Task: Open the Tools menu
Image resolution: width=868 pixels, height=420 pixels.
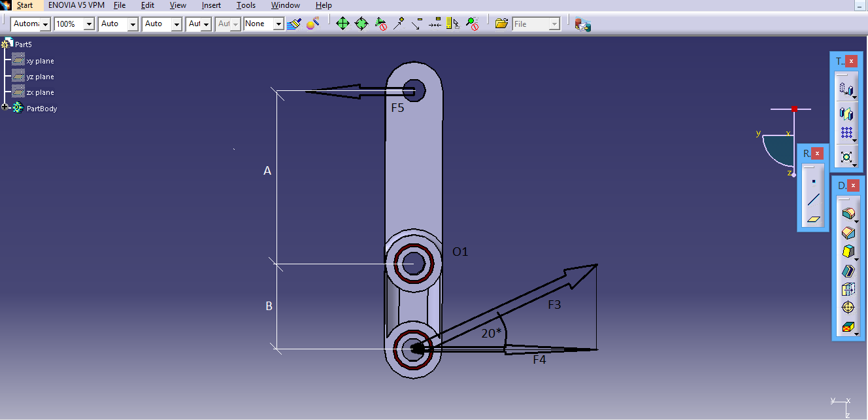Action: [246, 5]
